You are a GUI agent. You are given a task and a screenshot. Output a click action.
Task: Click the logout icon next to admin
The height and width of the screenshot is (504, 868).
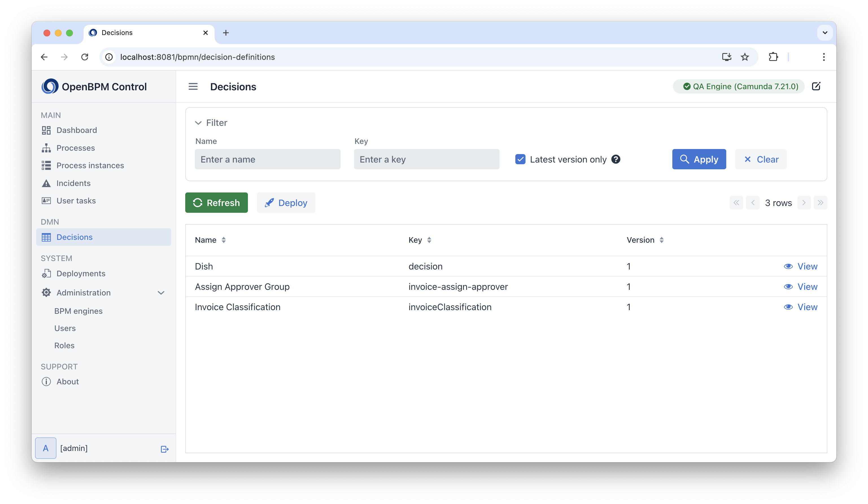165,449
